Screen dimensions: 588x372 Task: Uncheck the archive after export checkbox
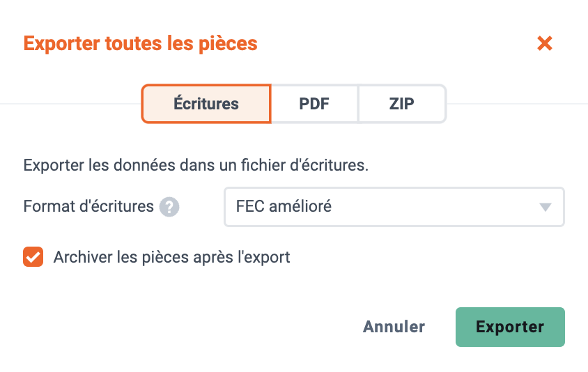pos(33,257)
